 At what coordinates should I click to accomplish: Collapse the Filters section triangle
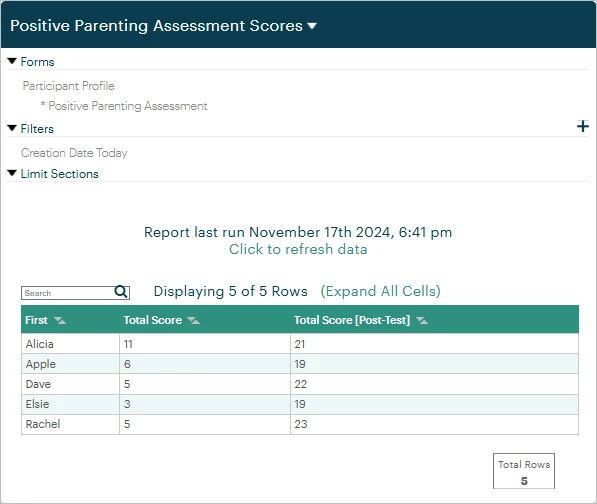coord(12,128)
